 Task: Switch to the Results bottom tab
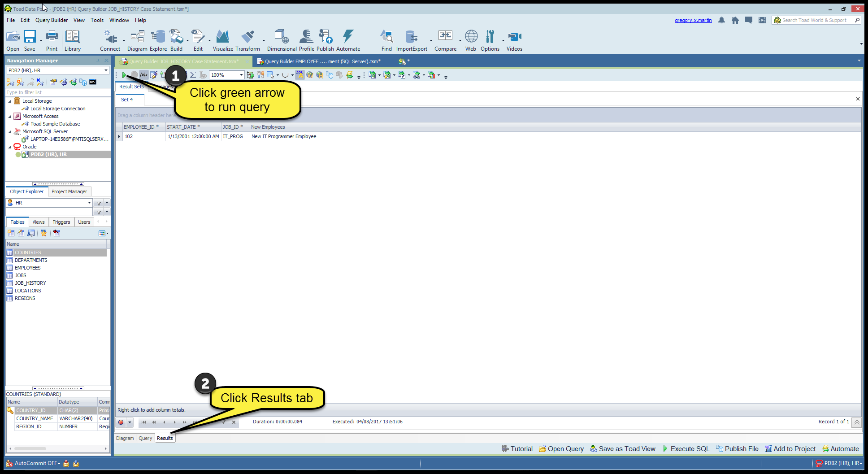click(165, 438)
